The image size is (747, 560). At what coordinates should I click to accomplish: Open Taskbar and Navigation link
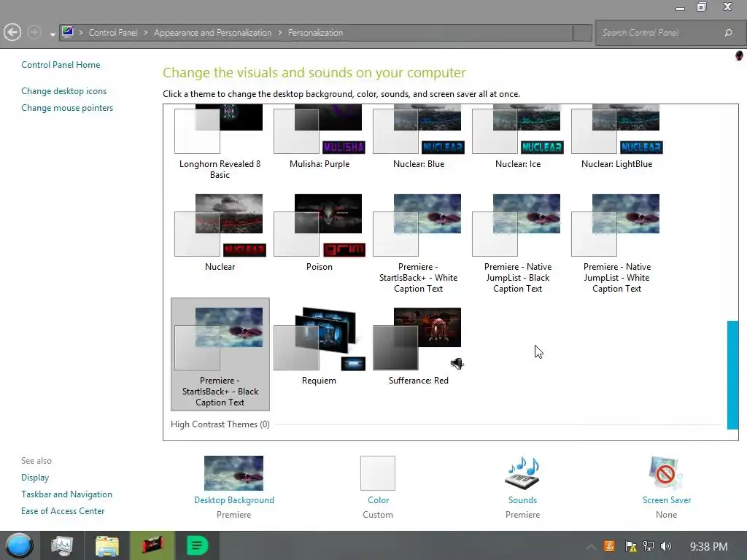(x=66, y=494)
